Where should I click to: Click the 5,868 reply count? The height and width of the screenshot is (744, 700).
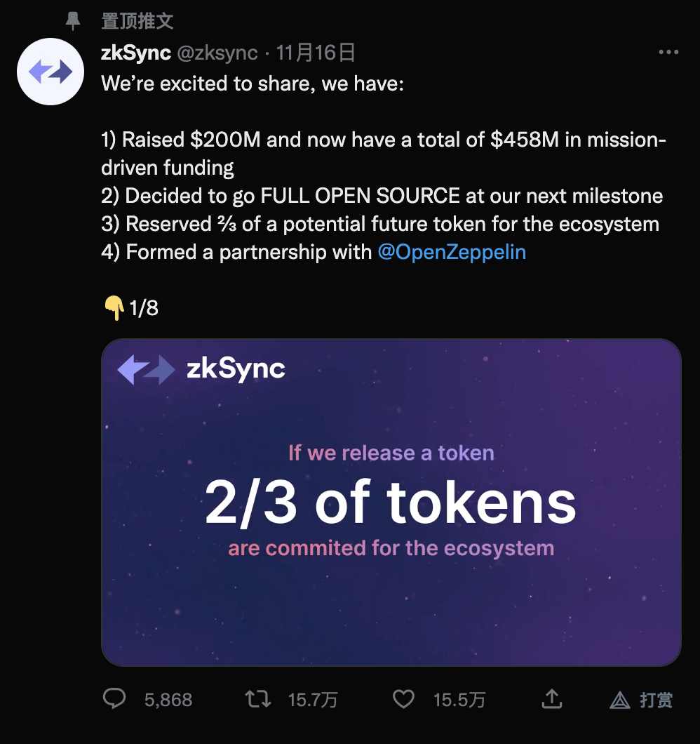168,699
